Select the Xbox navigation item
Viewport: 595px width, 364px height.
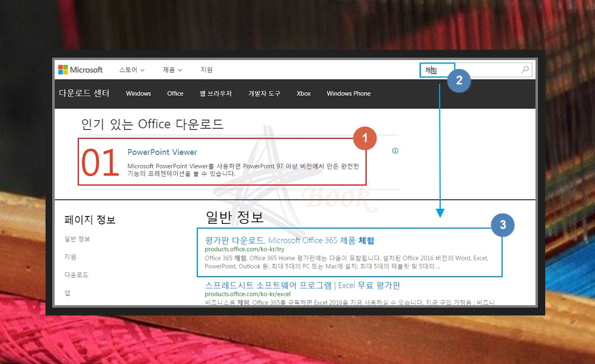pos(304,93)
